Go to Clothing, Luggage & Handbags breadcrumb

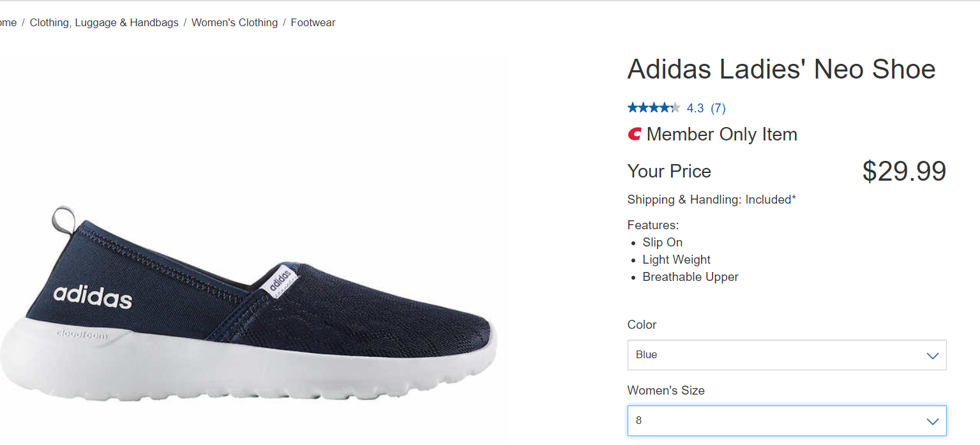[104, 22]
